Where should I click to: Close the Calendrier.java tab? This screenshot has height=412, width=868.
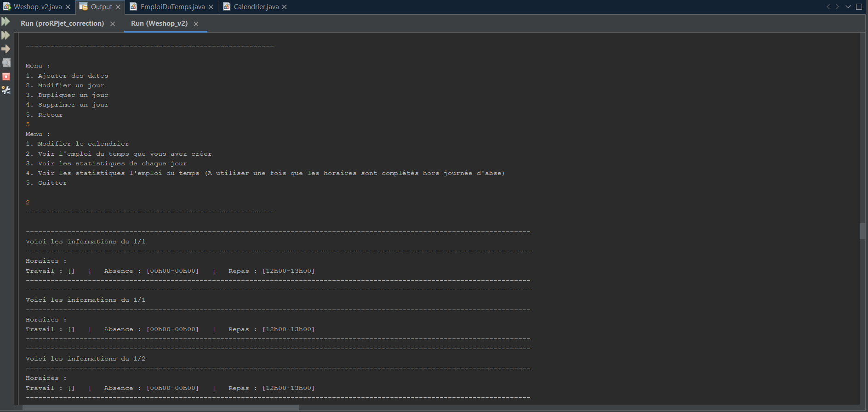pos(285,7)
